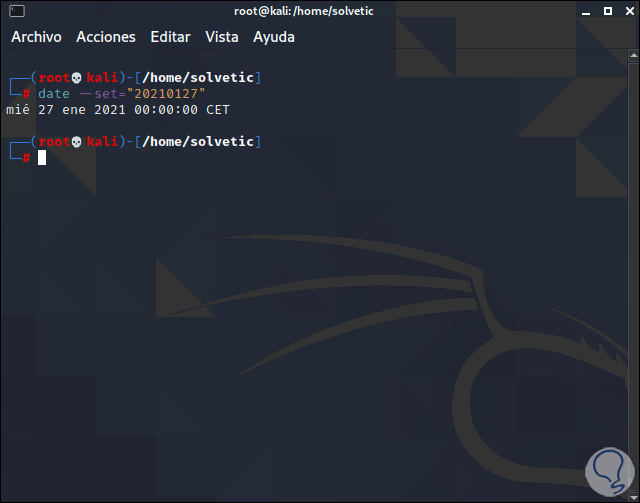Open the Vista menu

click(x=222, y=37)
